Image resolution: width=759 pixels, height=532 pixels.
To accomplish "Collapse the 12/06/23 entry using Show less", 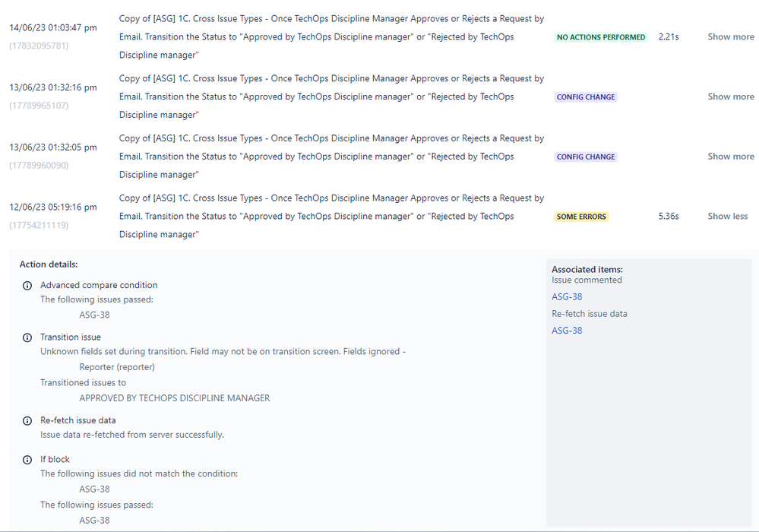I will (x=727, y=217).
